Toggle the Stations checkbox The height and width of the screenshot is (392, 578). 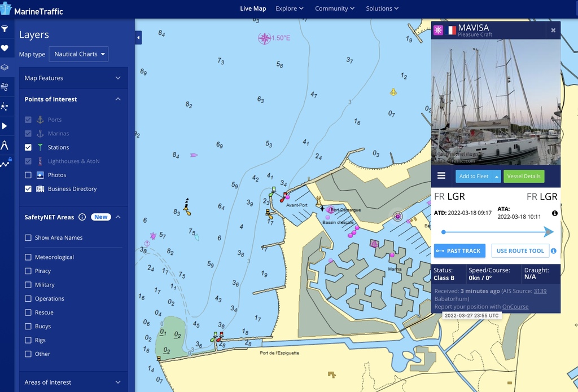tap(28, 147)
